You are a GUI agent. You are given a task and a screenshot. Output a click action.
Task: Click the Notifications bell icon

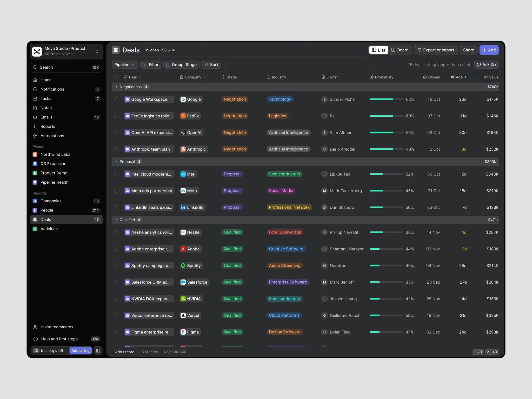click(35, 89)
